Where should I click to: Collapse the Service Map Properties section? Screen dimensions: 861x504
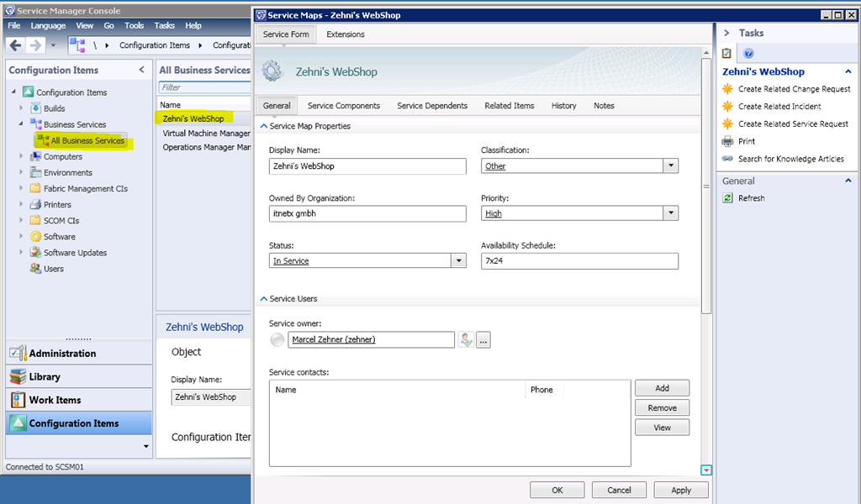(263, 126)
